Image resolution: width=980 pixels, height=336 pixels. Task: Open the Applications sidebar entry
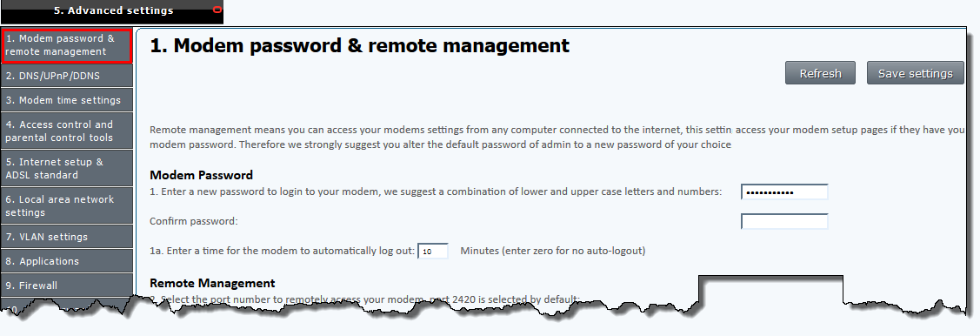[66, 261]
